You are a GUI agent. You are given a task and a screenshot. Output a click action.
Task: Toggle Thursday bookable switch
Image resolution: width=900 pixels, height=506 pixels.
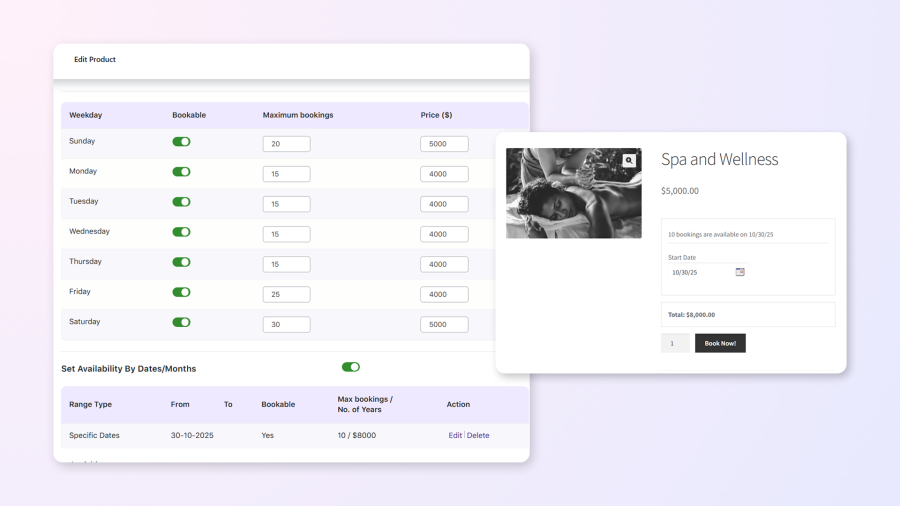click(181, 262)
